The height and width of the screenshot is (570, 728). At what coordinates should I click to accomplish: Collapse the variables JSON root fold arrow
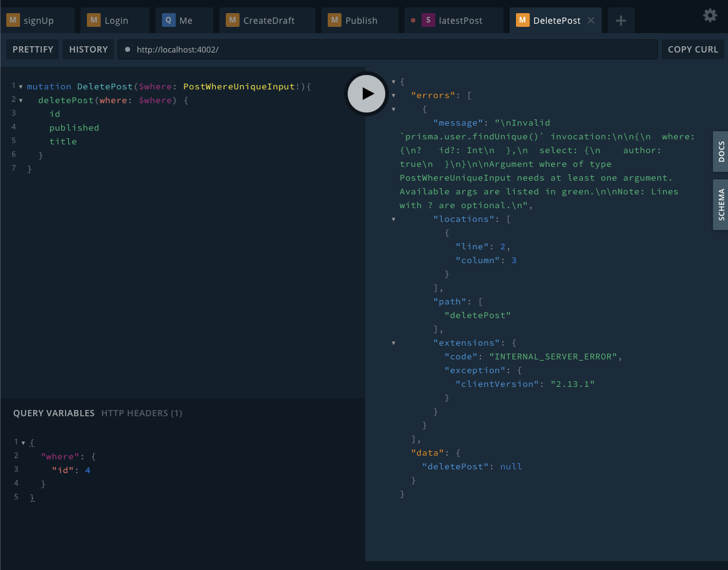click(23, 443)
